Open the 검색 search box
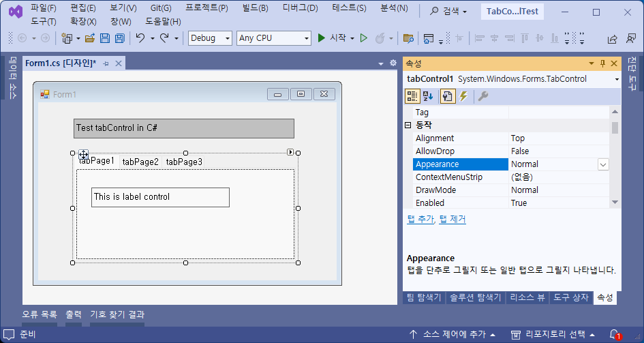This screenshot has width=644, height=343. pyautogui.click(x=448, y=12)
